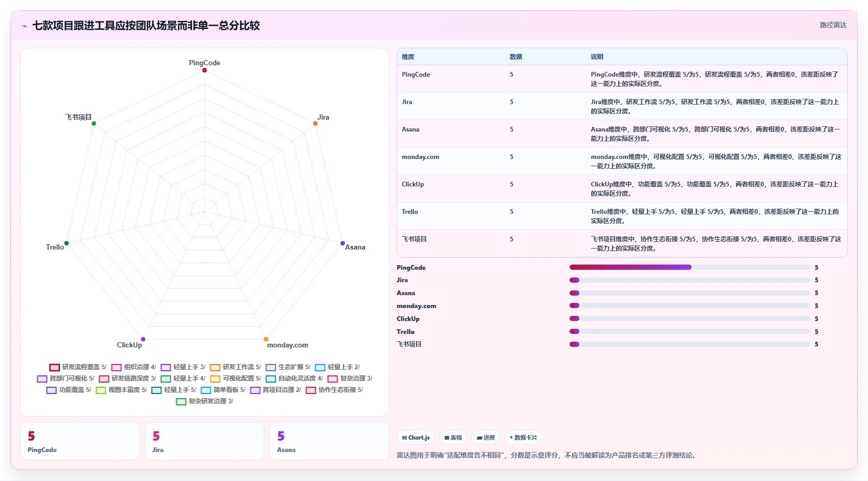This screenshot has width=868, height=481.
Task: Select the Jira row in the table
Action: 622,106
